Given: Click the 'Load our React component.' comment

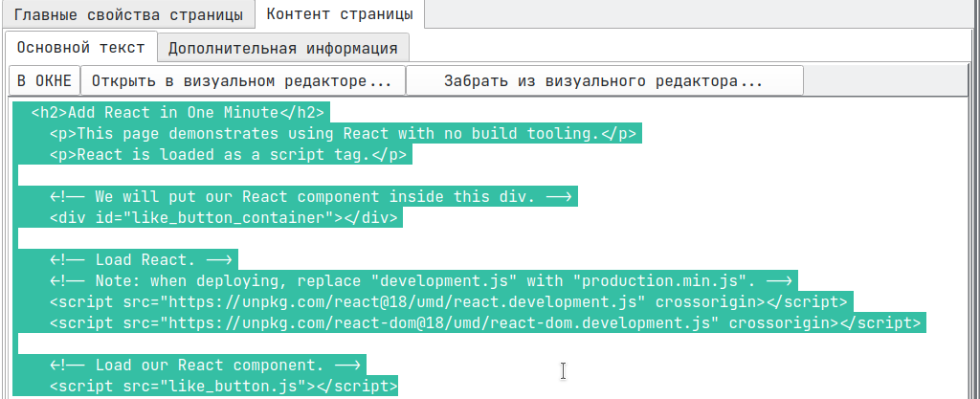Looking at the screenshot, I should tap(205, 365).
